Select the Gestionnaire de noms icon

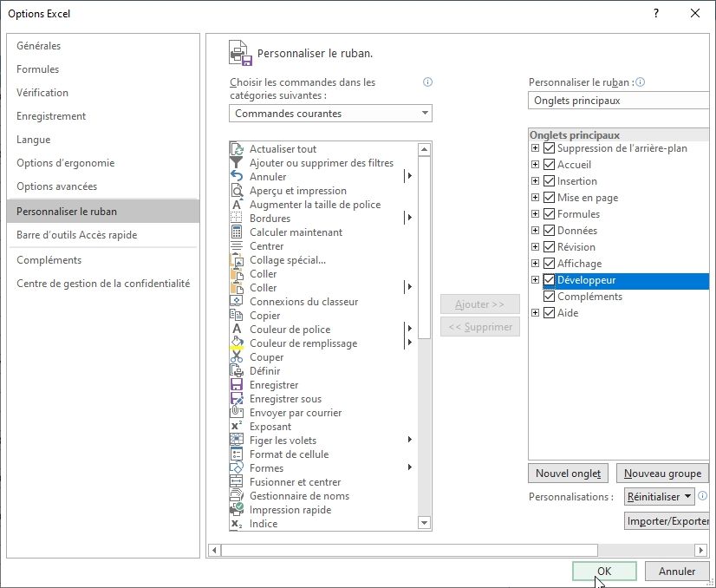coord(237,496)
